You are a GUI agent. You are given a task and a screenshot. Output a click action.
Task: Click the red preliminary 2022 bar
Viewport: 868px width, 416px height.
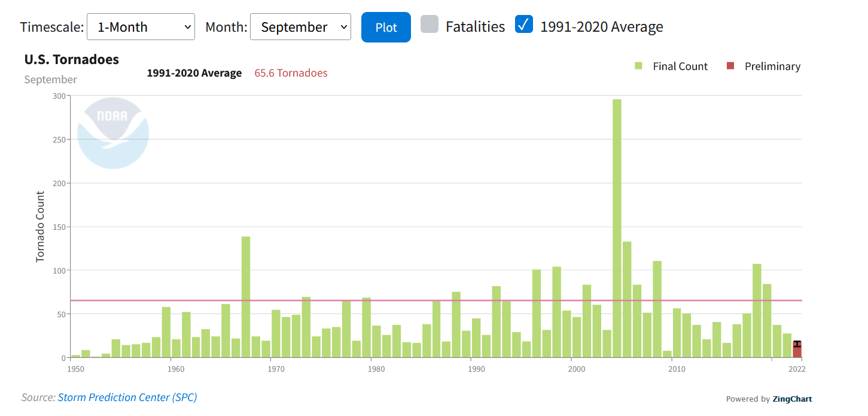point(797,351)
